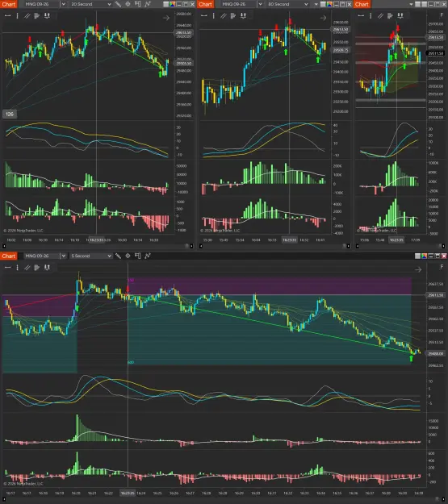Expand extra toolbar arrow in 80 Second chart
Image resolution: width=448 pixels, height=504 pixels.
pos(316,4)
